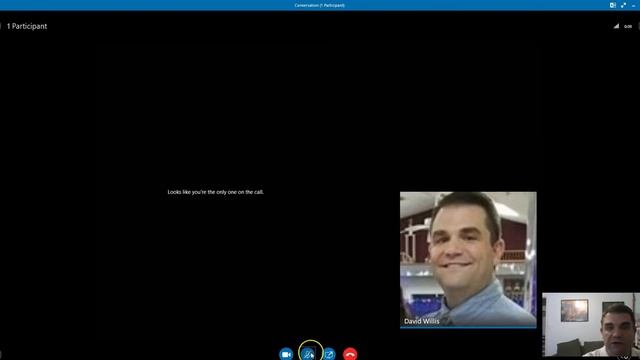Check the network signal strength icon
Screen dimensions: 640x360
tap(616, 26)
